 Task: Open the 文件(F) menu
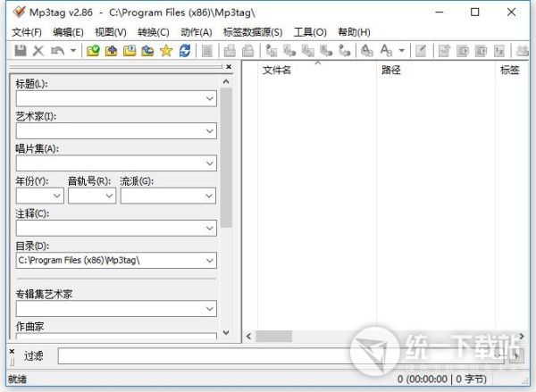[x=27, y=32]
